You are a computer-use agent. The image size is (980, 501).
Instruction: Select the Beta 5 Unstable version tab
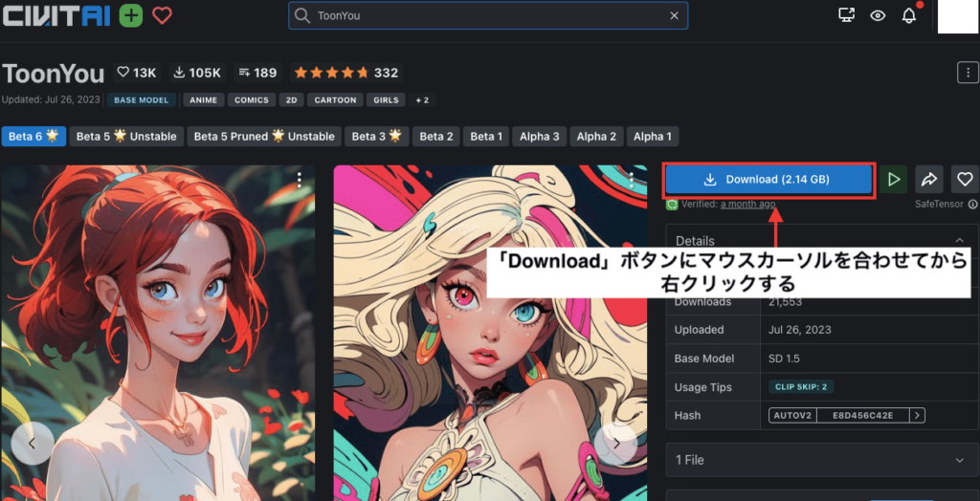point(126,136)
